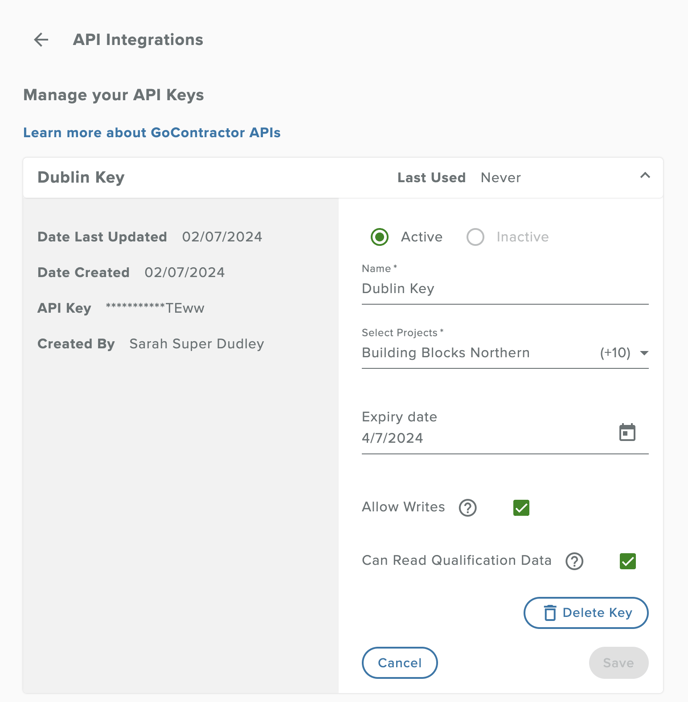Click the Building Blocks Northern project selection

[x=445, y=353]
